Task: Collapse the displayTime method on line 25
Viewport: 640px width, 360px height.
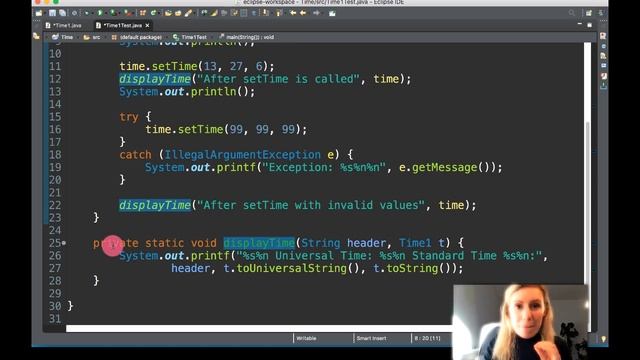Action: (x=64, y=243)
